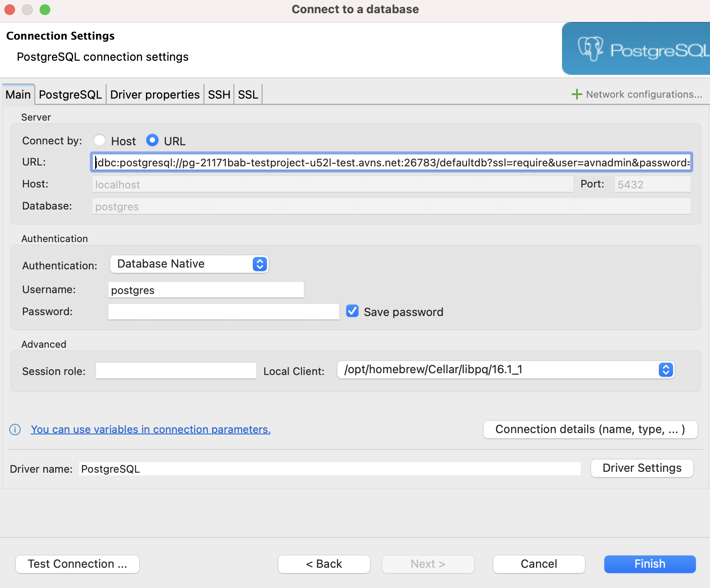Select the Host radio button

click(100, 140)
